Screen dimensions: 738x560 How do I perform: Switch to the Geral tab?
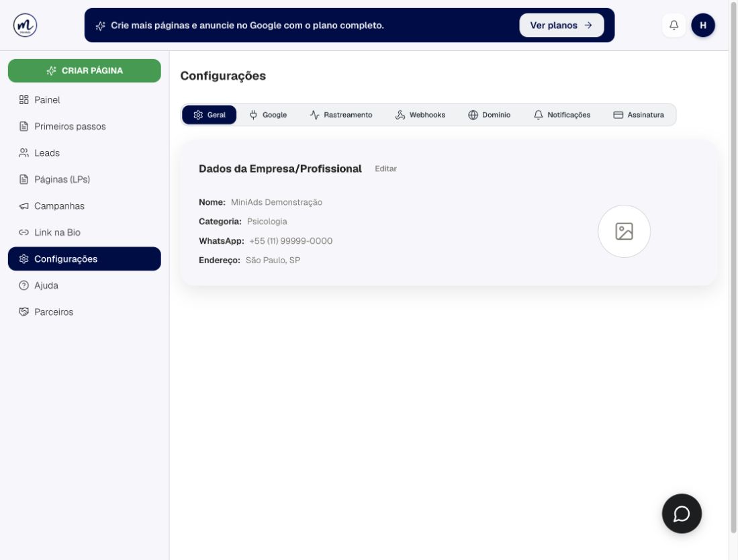(x=209, y=115)
